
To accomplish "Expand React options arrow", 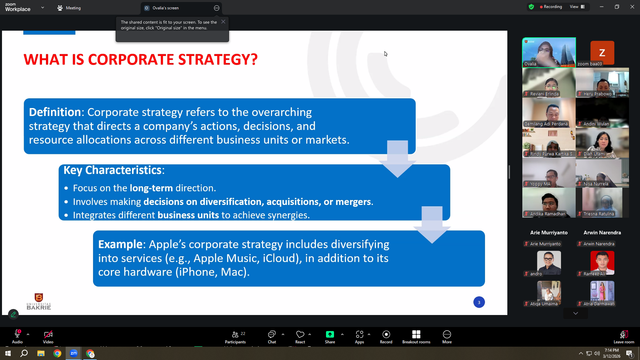I will pyautogui.click(x=310, y=334).
